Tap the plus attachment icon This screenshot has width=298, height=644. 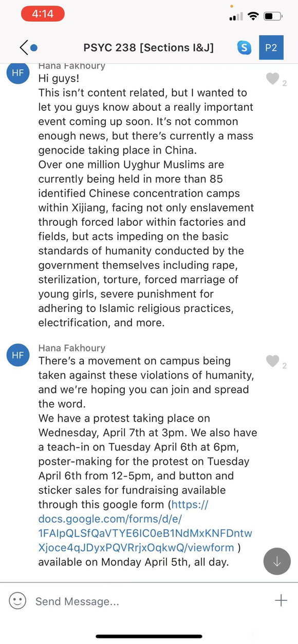[281, 601]
